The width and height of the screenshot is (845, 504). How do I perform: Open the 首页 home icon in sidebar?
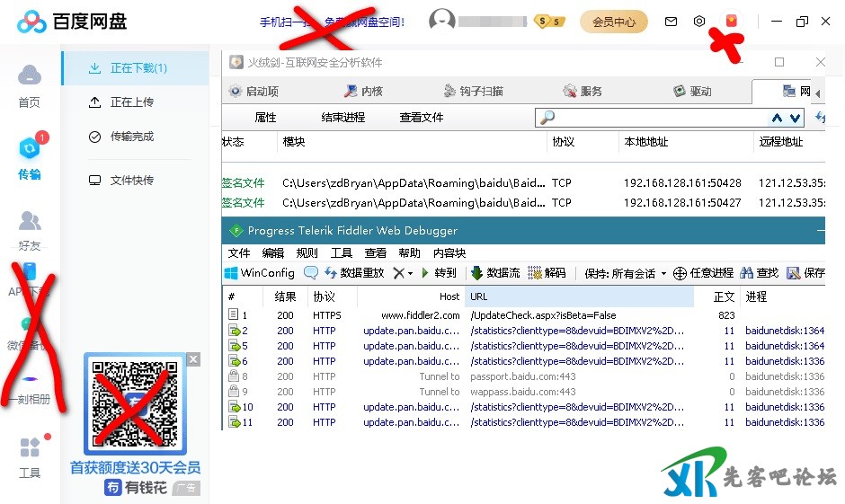click(x=30, y=84)
